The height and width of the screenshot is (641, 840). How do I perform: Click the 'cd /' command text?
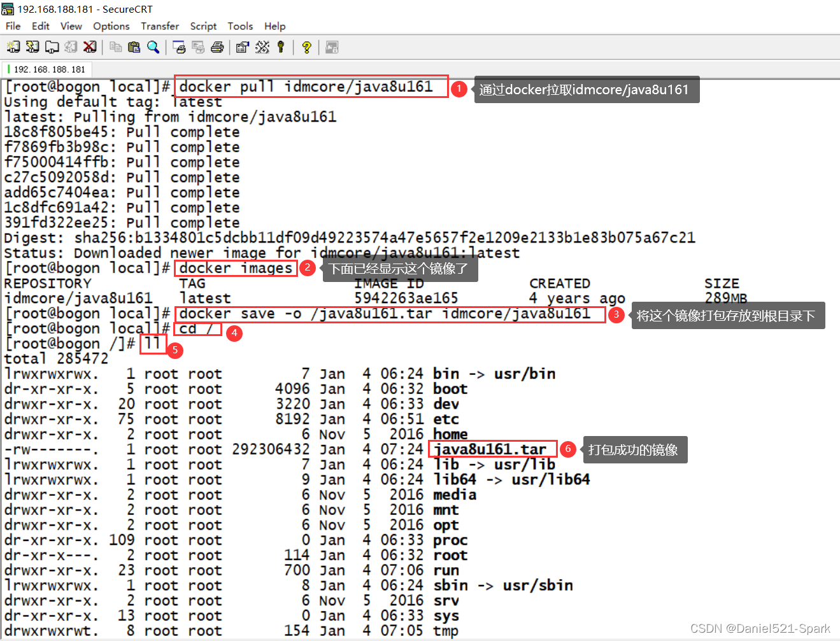[x=196, y=328]
